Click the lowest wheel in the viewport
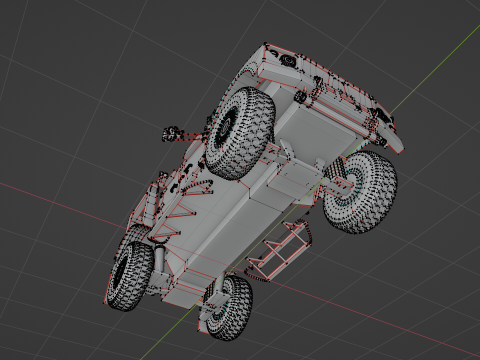 228,307
